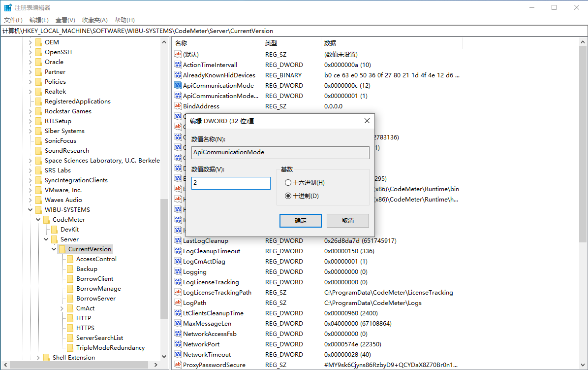This screenshot has width=588, height=370.
Task: Click the selected ApiCommunicationMode value icon
Action: 178,85
